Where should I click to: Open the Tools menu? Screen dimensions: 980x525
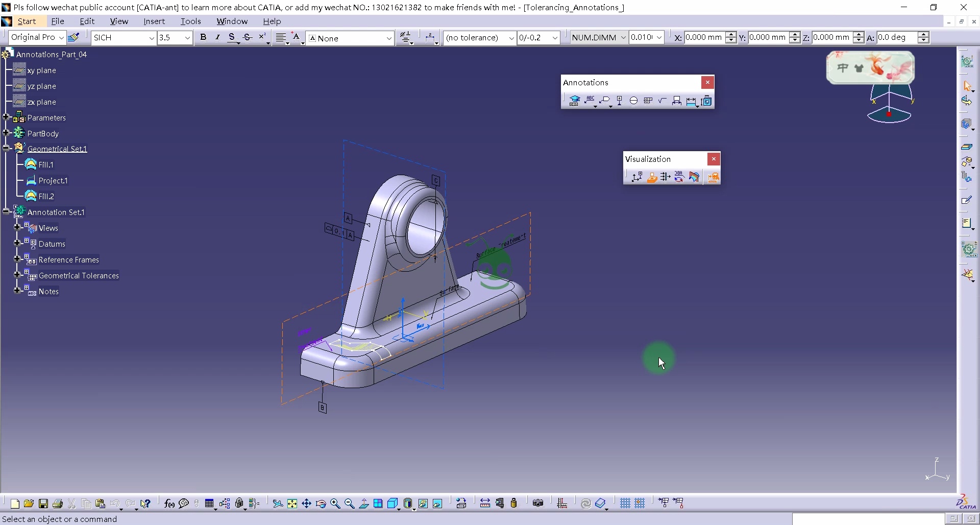click(x=190, y=21)
